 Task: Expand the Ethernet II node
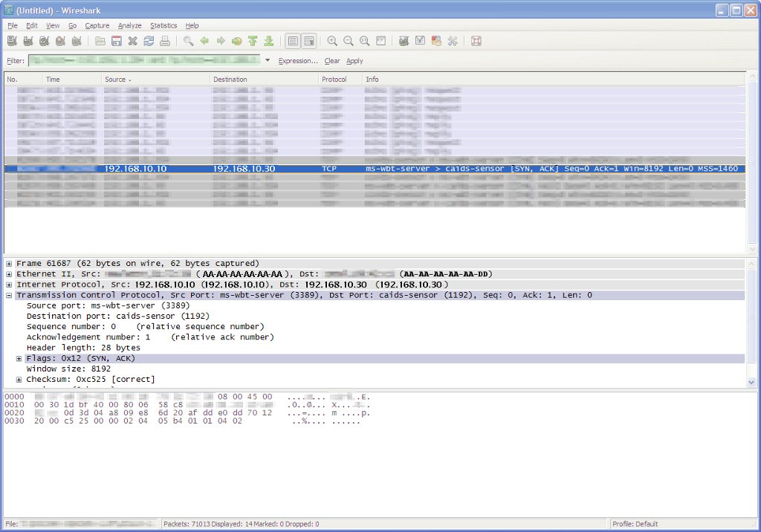click(x=9, y=274)
